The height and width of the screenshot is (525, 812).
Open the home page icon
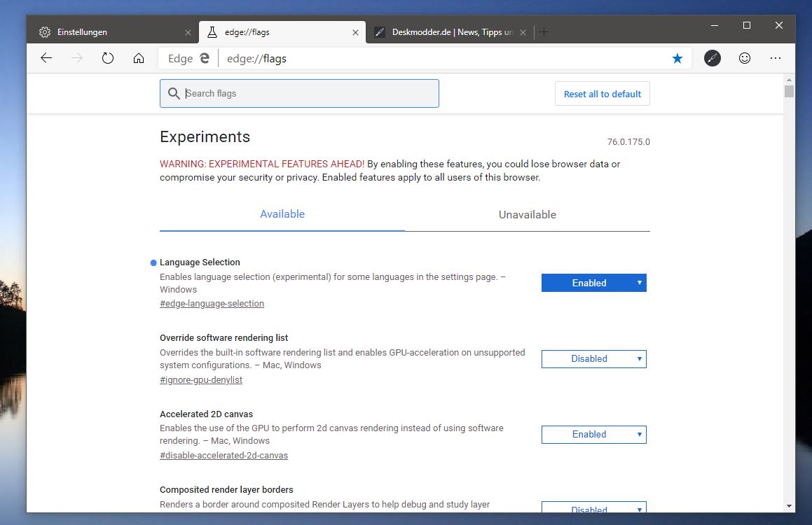coord(139,58)
